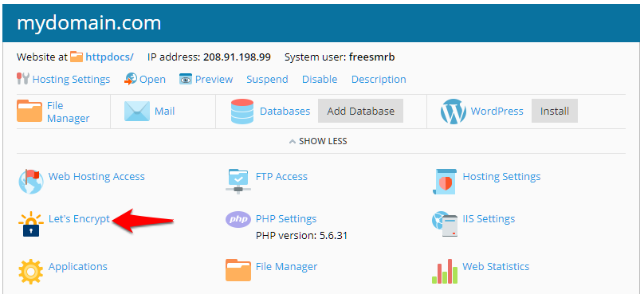Click the IP address 208.91.198.99
The width and height of the screenshot is (644, 294).
237,57
